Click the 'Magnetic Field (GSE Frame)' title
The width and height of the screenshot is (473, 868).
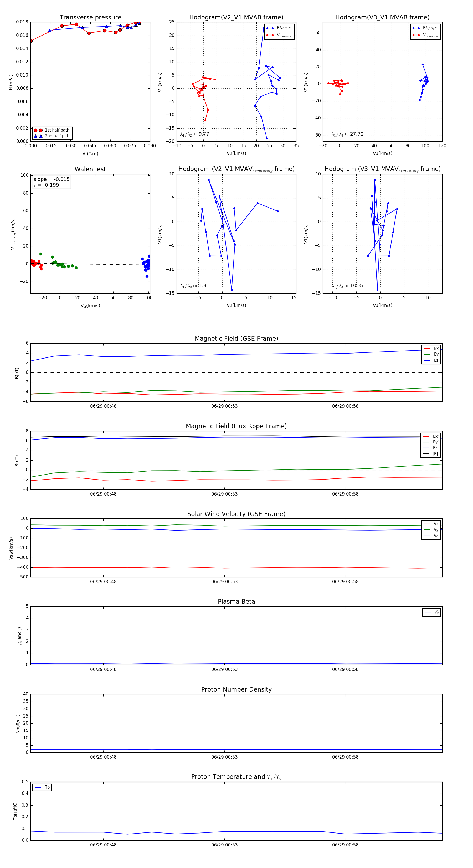pos(236,339)
